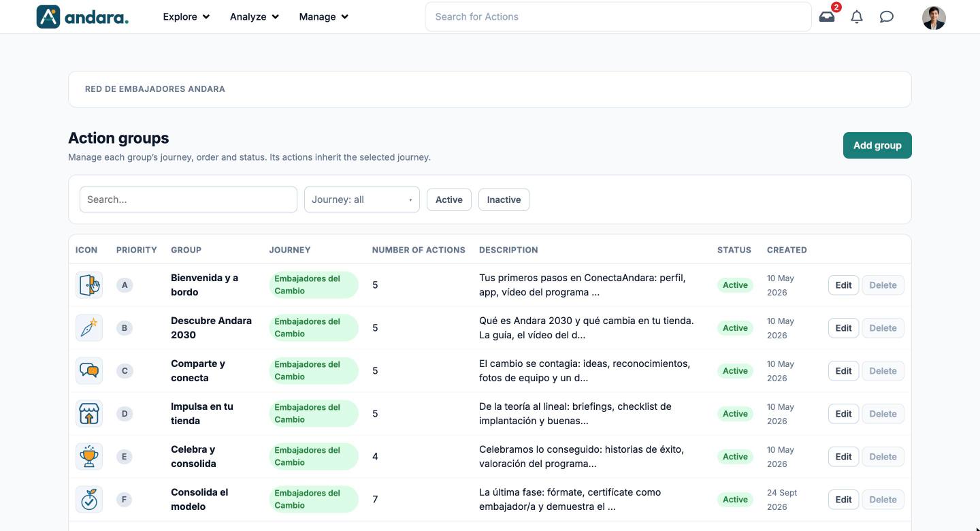Click the Descubre Andara 2030 group name
Image resolution: width=980 pixels, height=531 pixels.
click(211, 327)
